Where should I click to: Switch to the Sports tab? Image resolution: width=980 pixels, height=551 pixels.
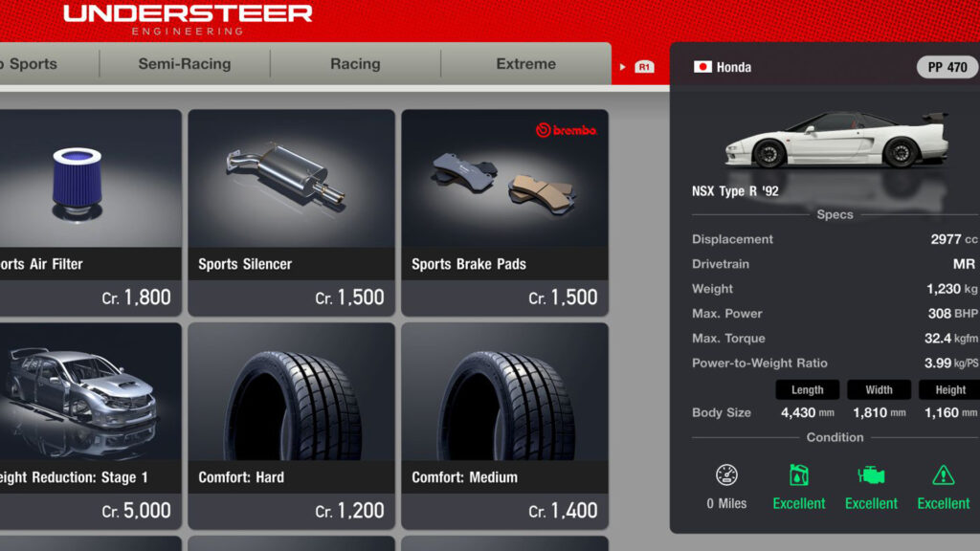click(x=50, y=64)
